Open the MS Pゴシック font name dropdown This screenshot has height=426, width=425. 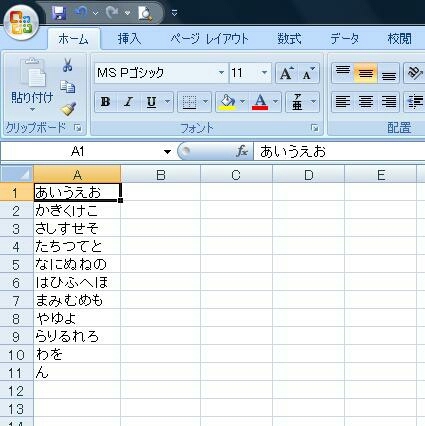pyautogui.click(x=221, y=73)
